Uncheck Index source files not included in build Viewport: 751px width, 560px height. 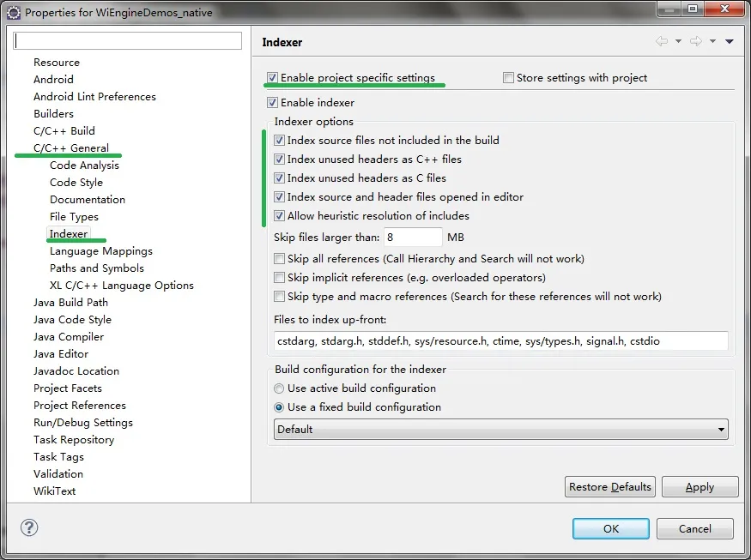point(279,141)
